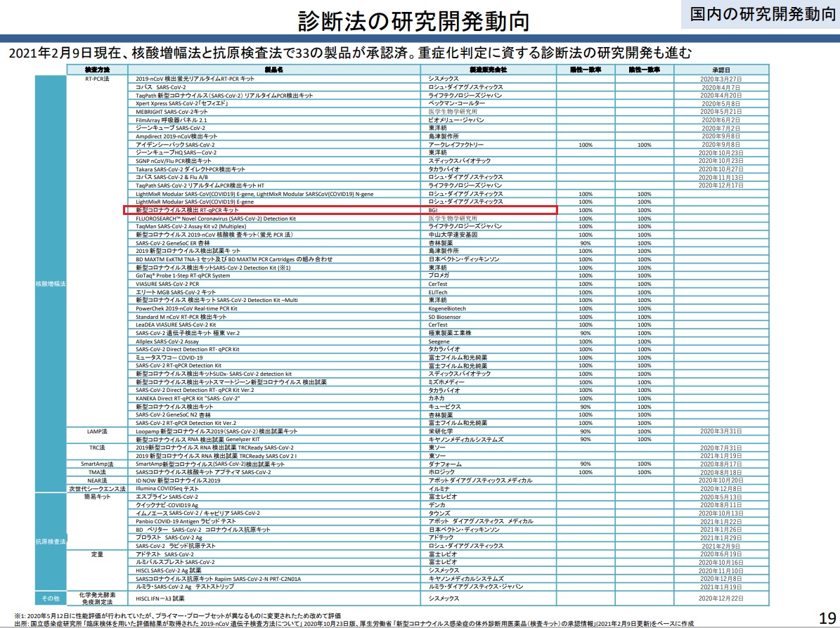840x628 pixels.
Task: Click the slide title 診断法の研究開発動向
Action: pyautogui.click(x=413, y=20)
